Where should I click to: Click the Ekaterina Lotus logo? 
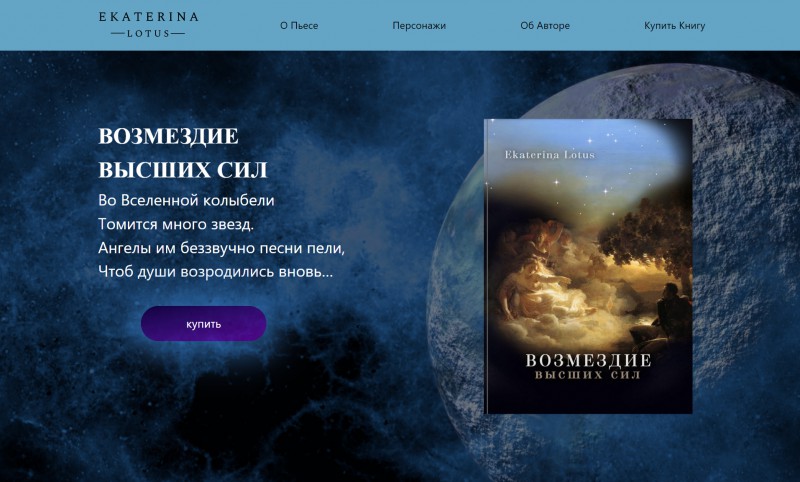point(148,24)
